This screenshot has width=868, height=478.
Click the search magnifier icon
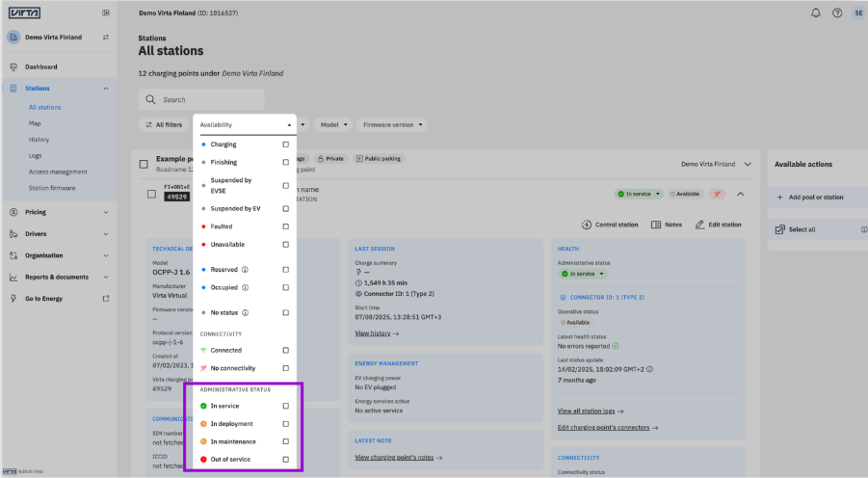(x=150, y=99)
